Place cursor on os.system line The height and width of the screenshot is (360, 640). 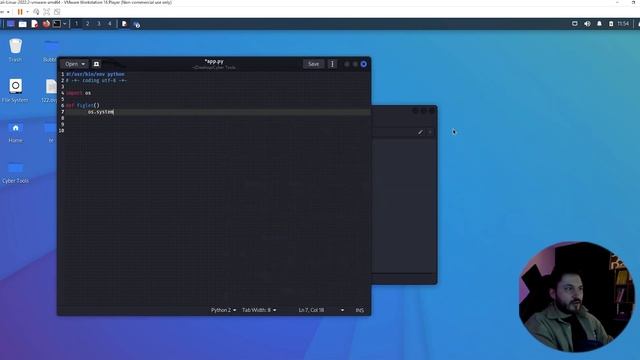[x=101, y=111]
